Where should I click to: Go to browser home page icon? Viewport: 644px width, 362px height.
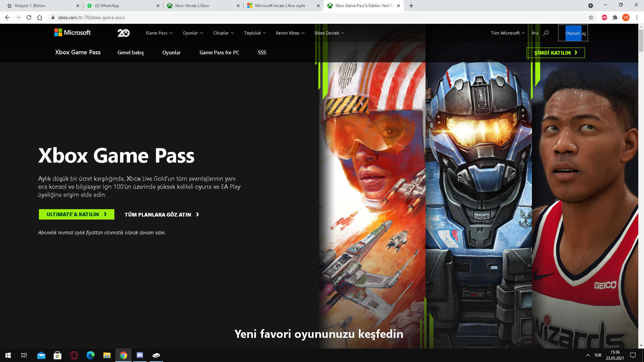[x=40, y=17]
